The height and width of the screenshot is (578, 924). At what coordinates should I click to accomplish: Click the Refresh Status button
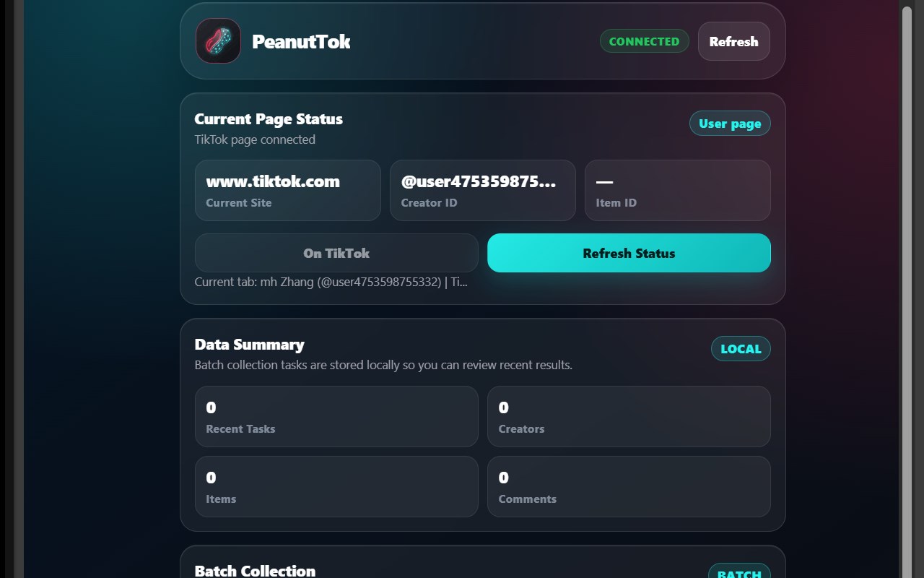tap(629, 253)
